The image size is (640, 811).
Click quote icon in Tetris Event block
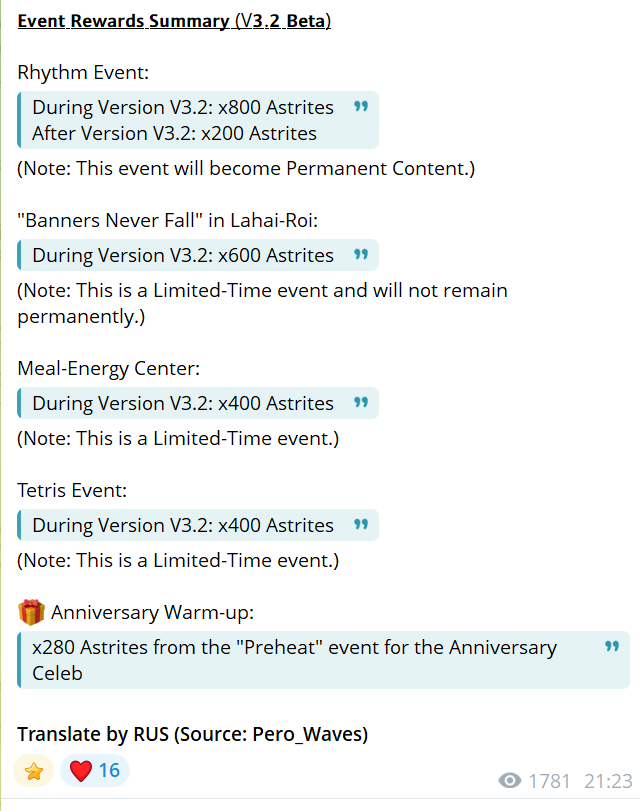click(361, 524)
